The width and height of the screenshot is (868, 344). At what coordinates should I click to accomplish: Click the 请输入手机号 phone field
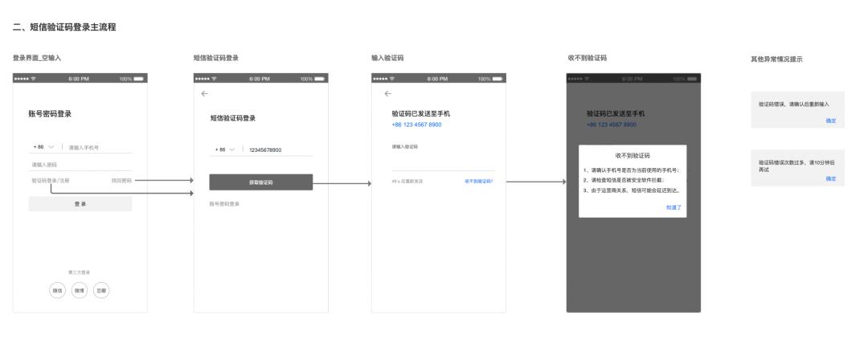(x=98, y=147)
